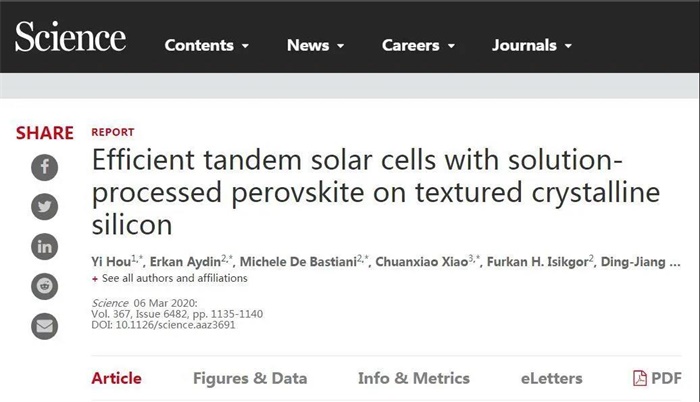The width and height of the screenshot is (700, 402).
Task: Share article via email icon
Action: 44,326
